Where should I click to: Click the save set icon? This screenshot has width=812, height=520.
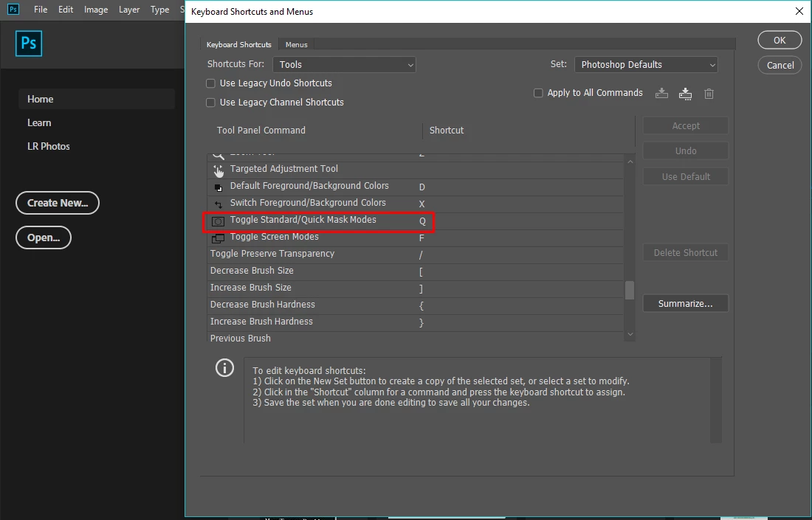click(661, 94)
